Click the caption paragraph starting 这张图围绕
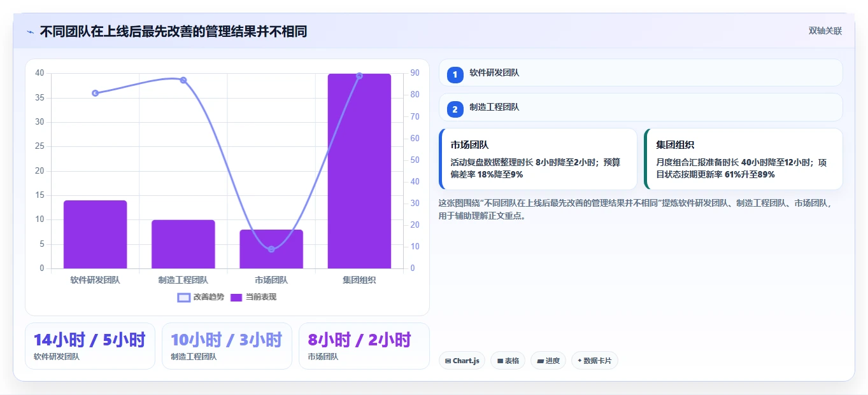This screenshot has height=395, width=868. [x=635, y=210]
